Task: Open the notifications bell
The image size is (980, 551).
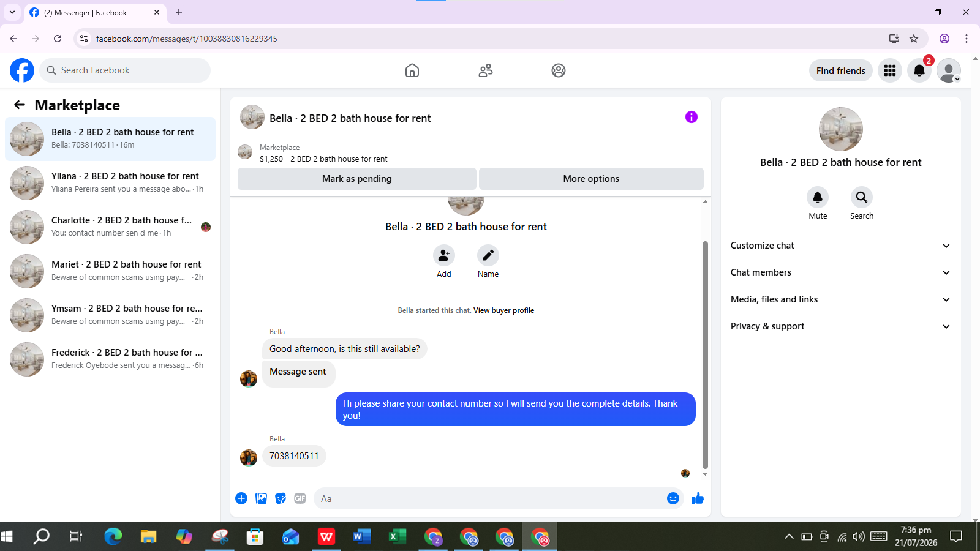Action: point(919,70)
